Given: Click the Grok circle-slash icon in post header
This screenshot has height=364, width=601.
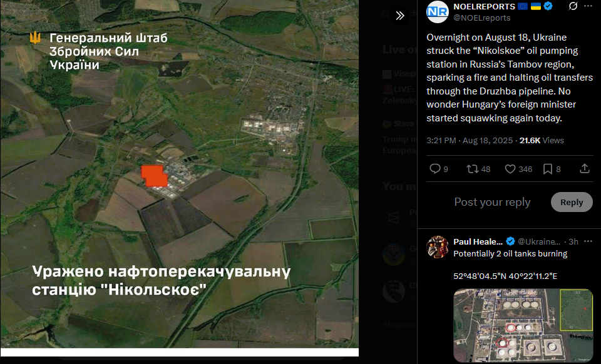Looking at the screenshot, I should (x=573, y=6).
